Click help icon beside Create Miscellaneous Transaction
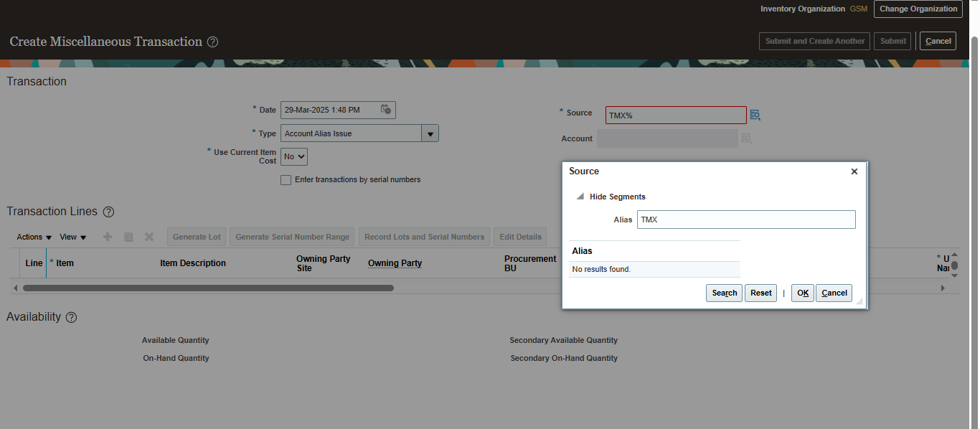 click(x=212, y=42)
